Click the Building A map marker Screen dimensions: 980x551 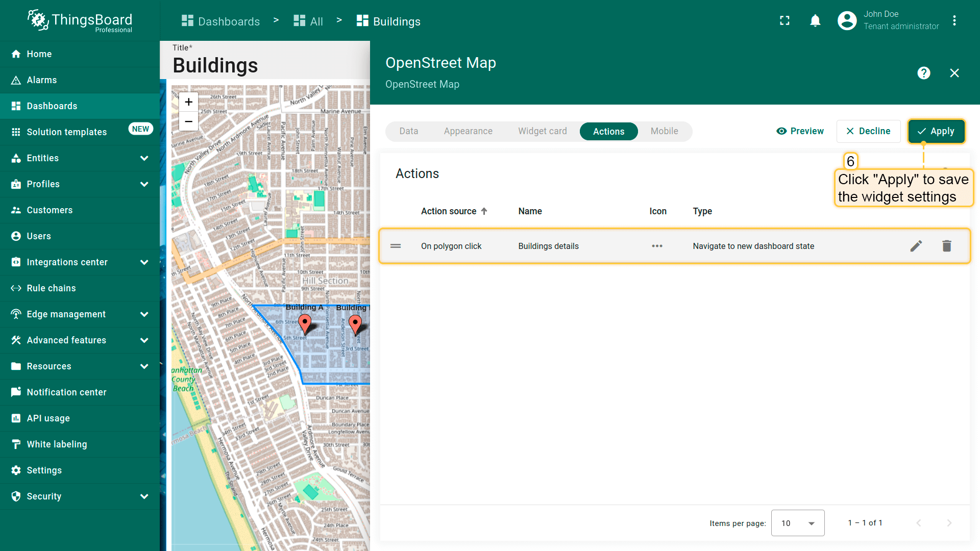[x=305, y=323]
